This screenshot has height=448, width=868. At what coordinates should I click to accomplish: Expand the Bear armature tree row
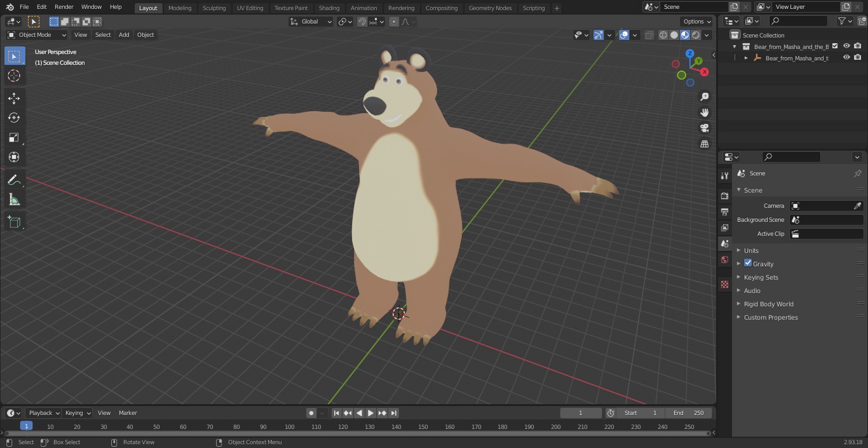pyautogui.click(x=746, y=58)
